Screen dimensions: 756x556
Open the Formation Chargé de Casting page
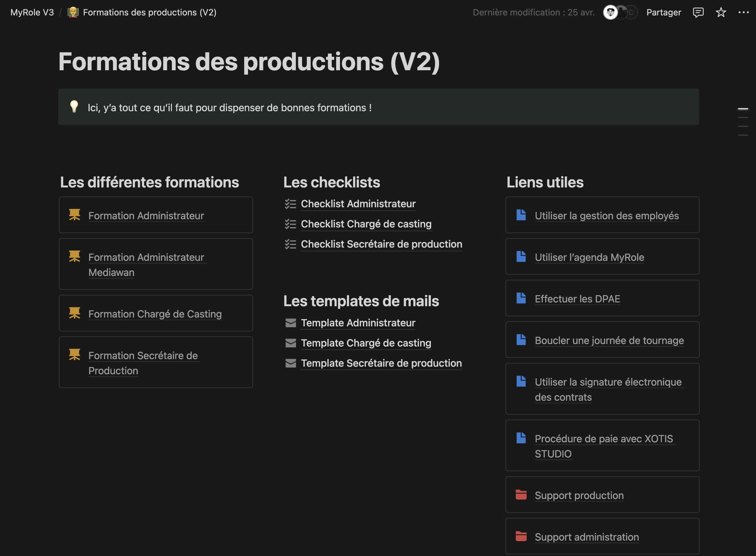[155, 314]
